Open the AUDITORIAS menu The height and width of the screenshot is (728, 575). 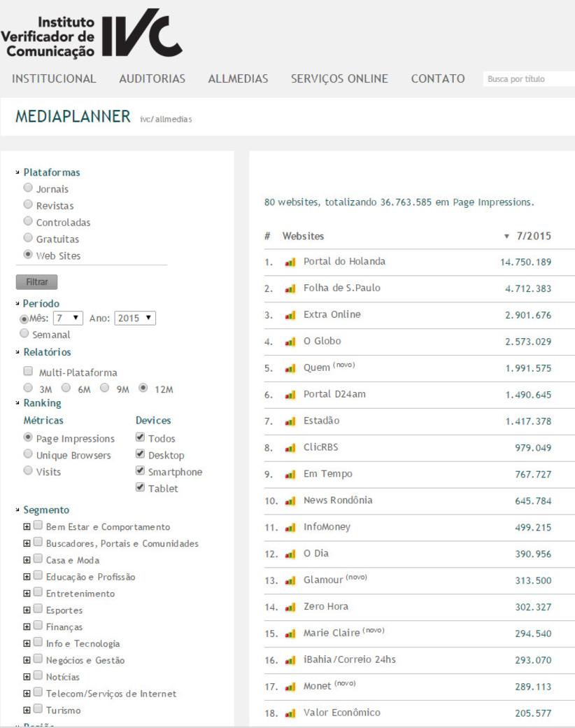152,78
